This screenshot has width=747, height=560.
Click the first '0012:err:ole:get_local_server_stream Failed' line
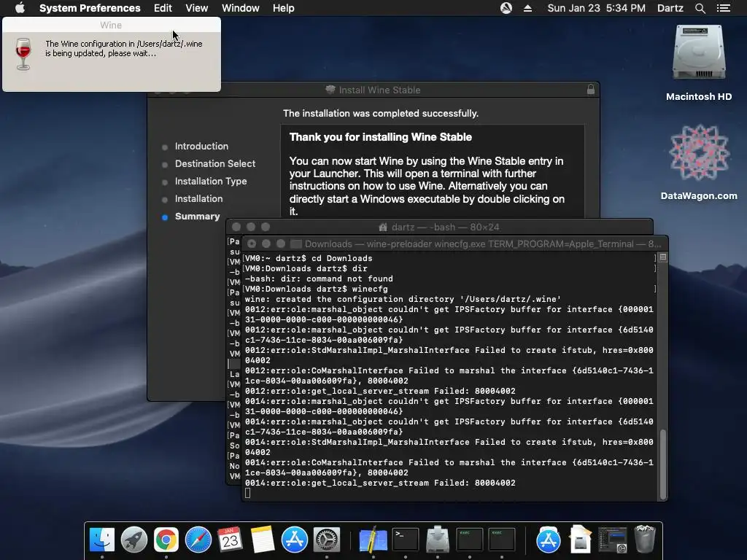pyautogui.click(x=380, y=391)
